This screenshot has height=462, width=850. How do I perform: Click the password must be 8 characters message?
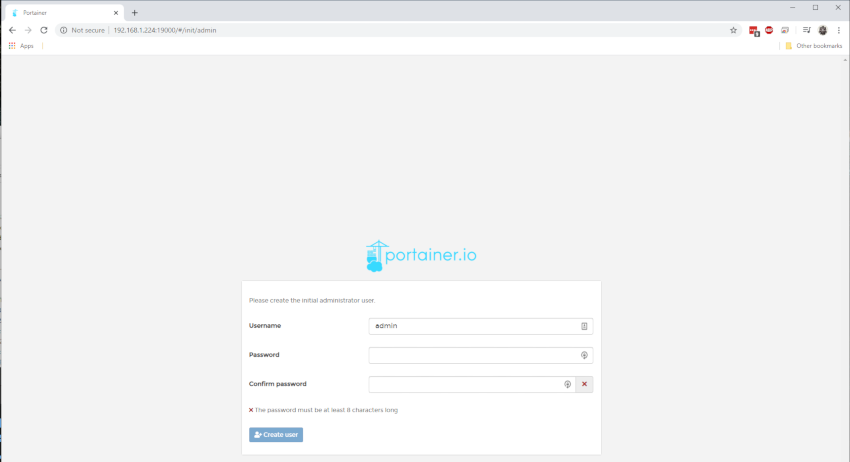pyautogui.click(x=323, y=410)
